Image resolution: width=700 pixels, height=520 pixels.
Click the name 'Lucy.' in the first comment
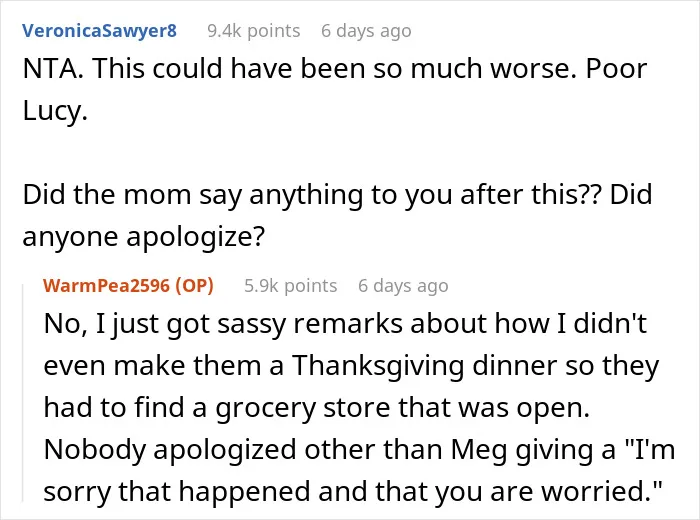(x=55, y=111)
